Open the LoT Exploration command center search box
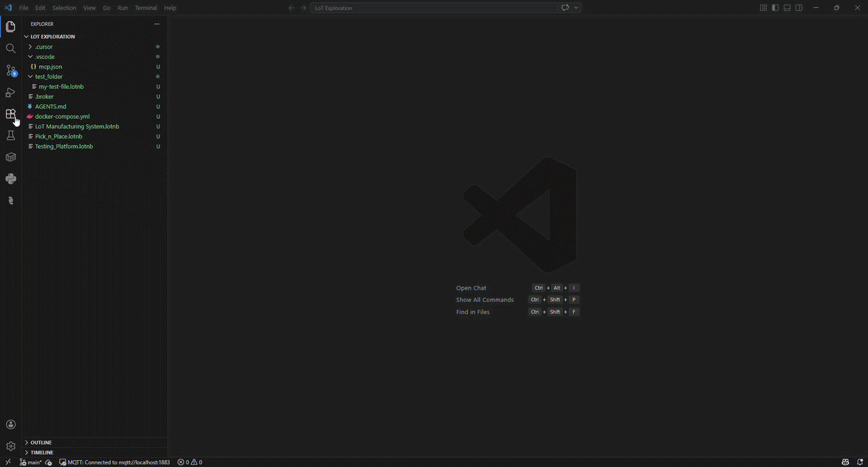 [434, 7]
